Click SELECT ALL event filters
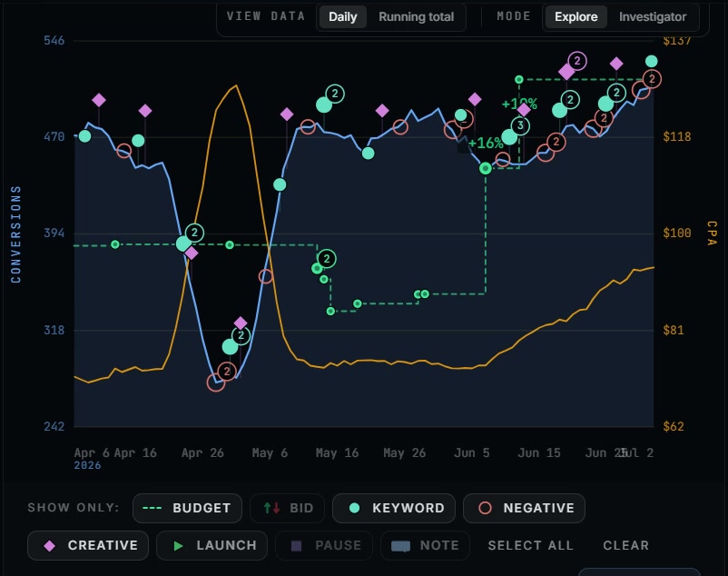 pyautogui.click(x=531, y=545)
